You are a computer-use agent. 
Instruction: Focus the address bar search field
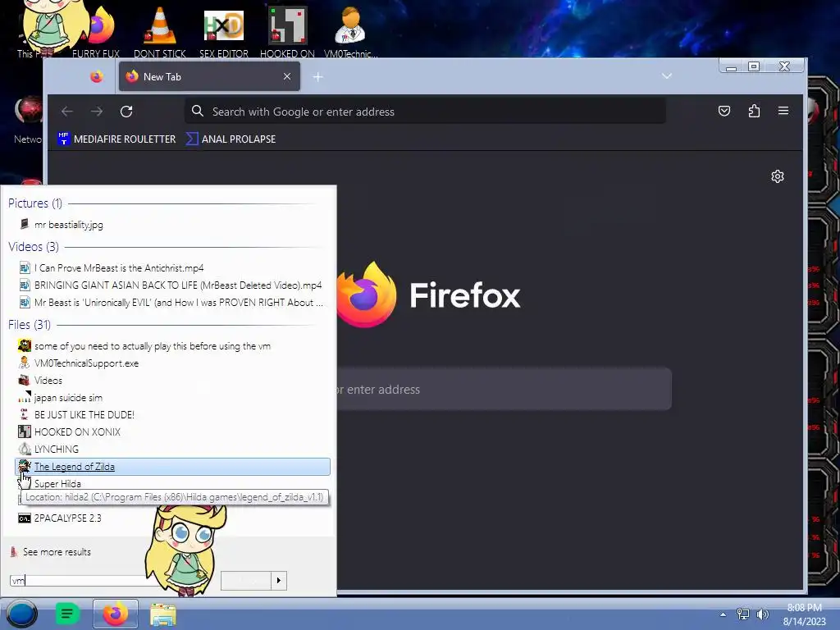point(426,112)
